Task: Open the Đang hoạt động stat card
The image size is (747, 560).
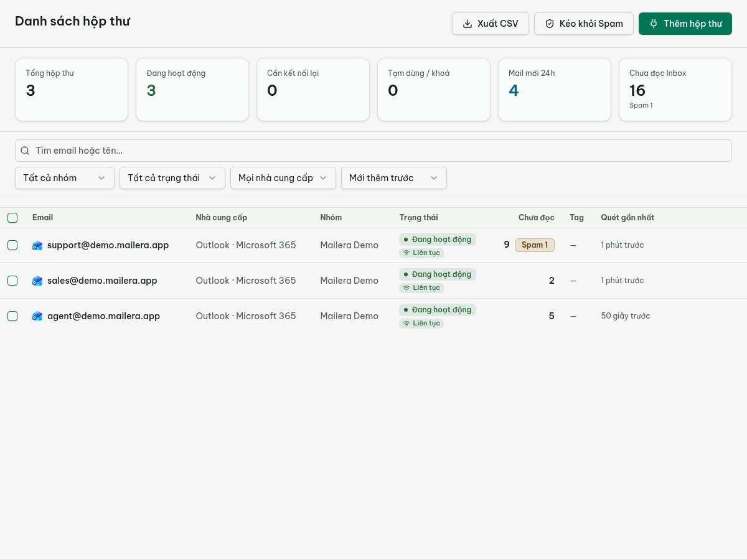Action: 192,90
